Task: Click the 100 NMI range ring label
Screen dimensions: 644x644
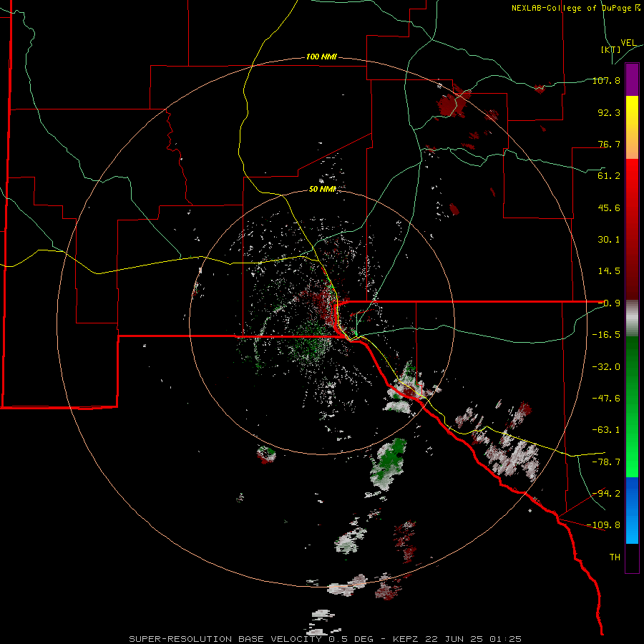Action: (x=321, y=57)
